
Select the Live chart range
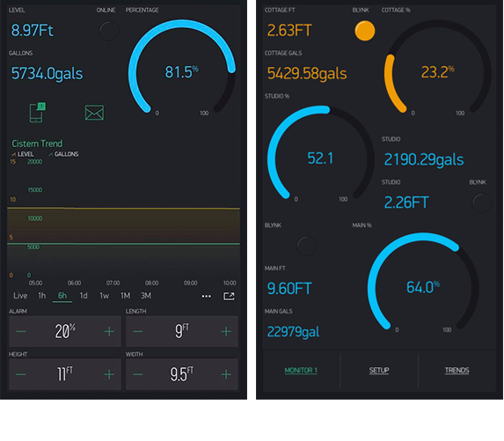[20, 296]
